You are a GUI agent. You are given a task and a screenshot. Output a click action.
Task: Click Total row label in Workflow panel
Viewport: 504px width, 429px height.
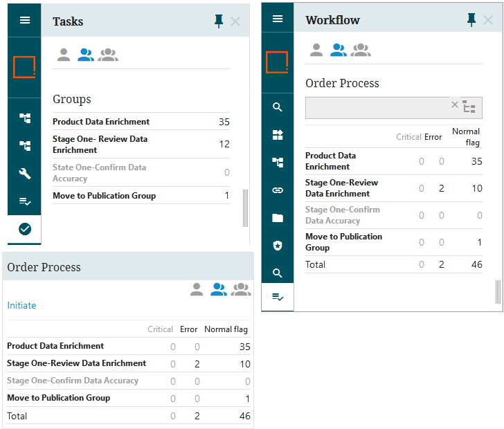(315, 264)
